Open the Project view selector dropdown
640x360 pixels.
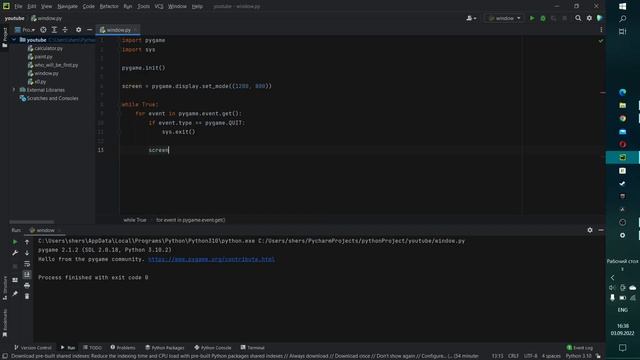[25, 30]
